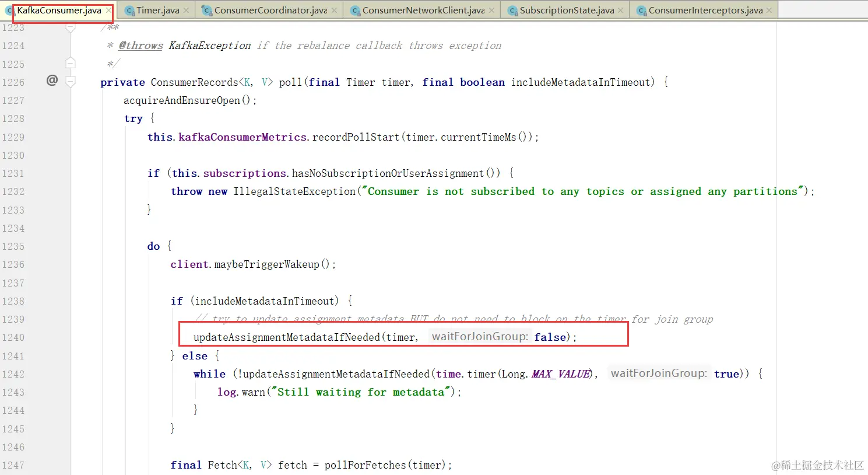
Task: Click the 'private' keyword on line 1226
Action: click(122, 82)
